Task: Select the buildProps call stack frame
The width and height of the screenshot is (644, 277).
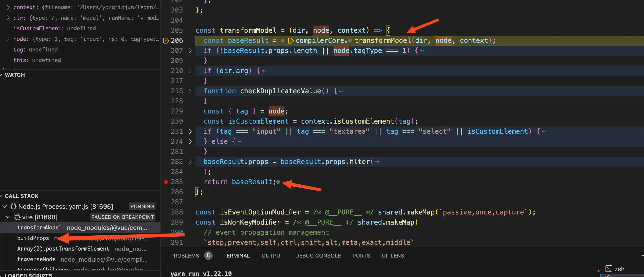Action: pyautogui.click(x=33, y=238)
